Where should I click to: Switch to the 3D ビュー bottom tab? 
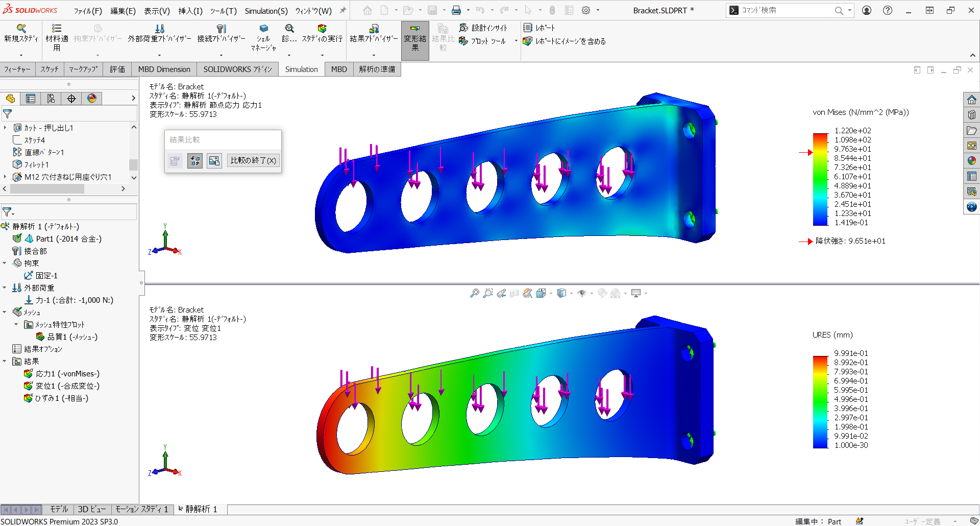pyautogui.click(x=92, y=509)
